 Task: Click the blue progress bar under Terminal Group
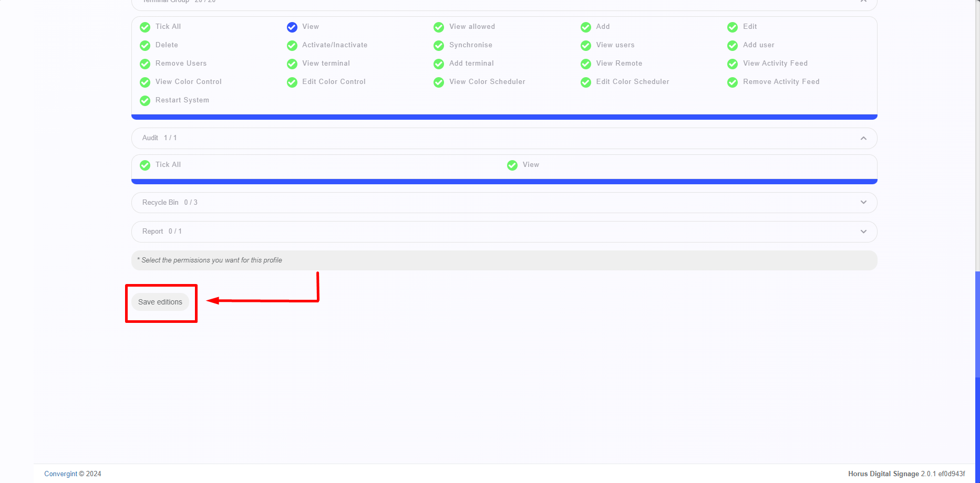tap(503, 116)
